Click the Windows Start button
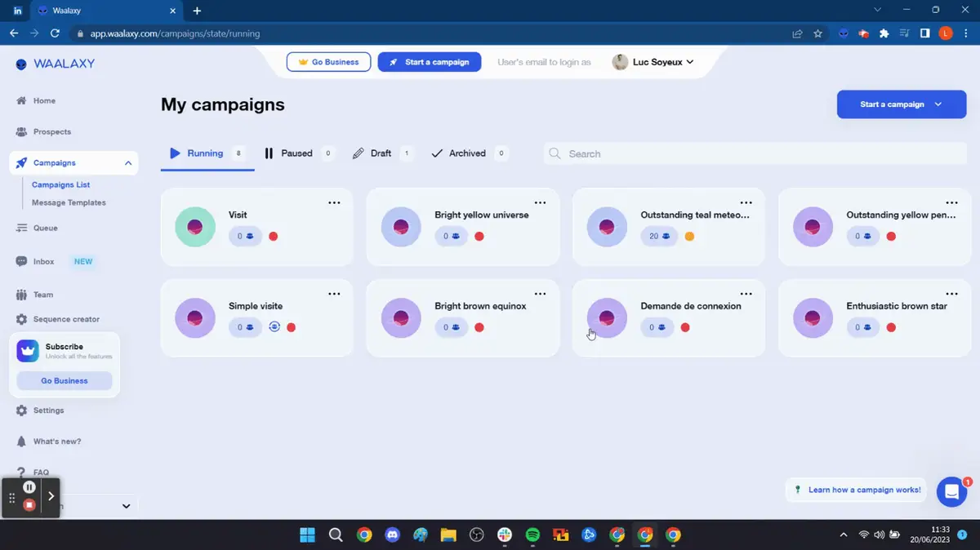Viewport: 980px width, 550px height. (307, 535)
